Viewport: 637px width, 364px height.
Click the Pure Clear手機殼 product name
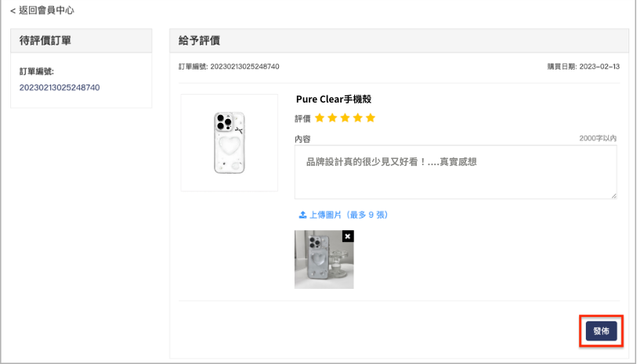tap(334, 100)
